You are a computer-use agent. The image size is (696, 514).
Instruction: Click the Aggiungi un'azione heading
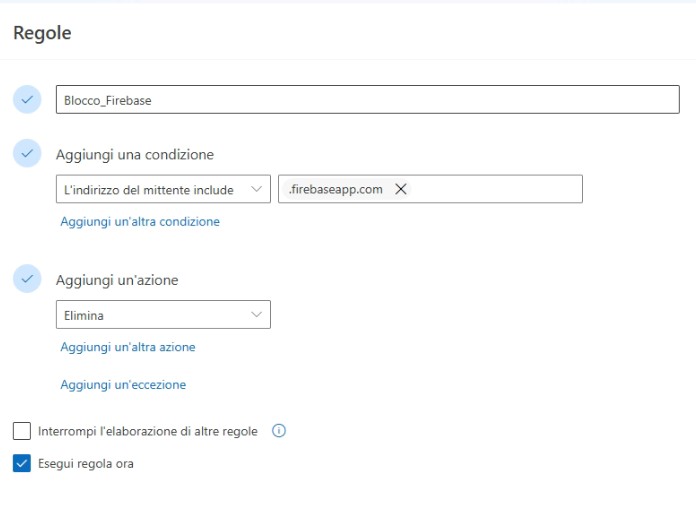tap(117, 280)
